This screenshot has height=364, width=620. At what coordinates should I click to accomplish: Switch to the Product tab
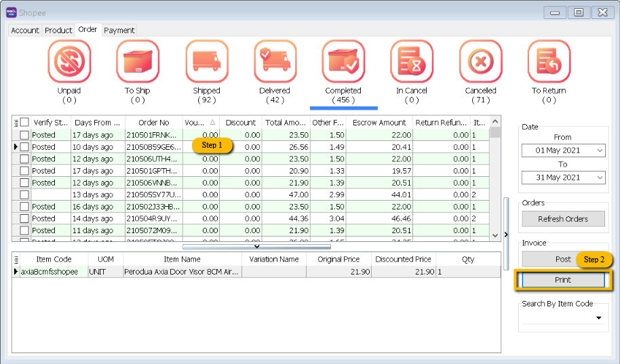click(x=58, y=31)
